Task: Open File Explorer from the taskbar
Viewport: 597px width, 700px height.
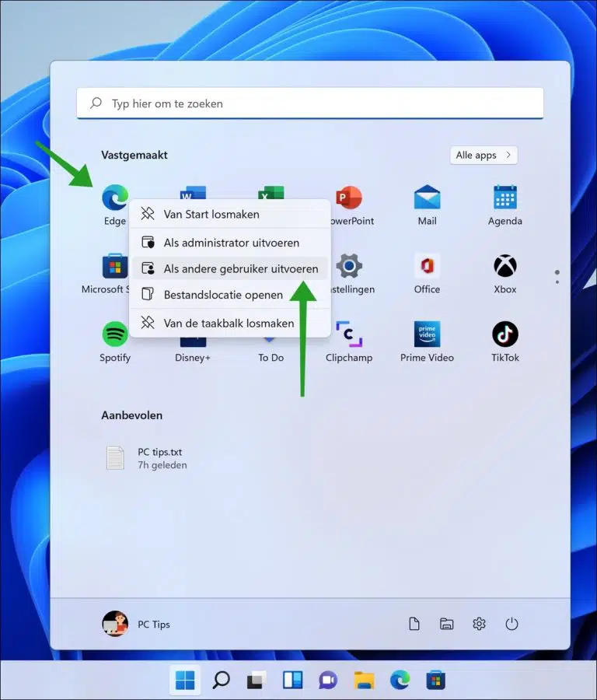Action: (364, 681)
